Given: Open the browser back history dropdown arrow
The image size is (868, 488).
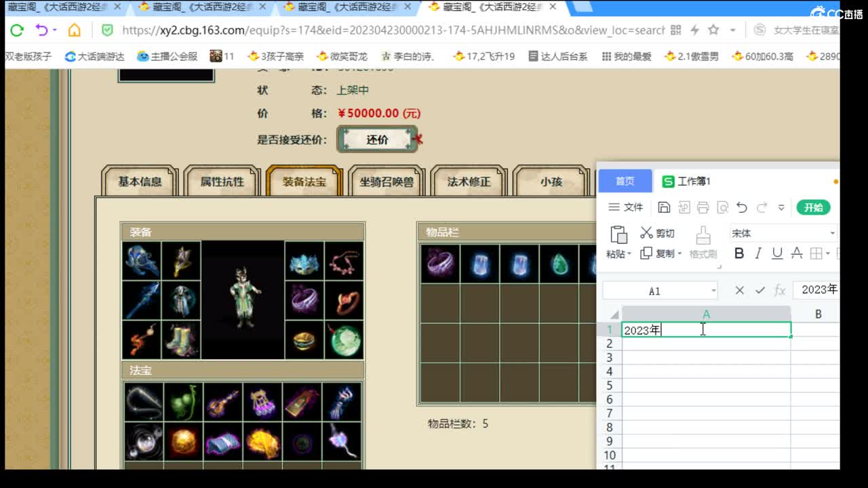Looking at the screenshot, I should (x=54, y=30).
